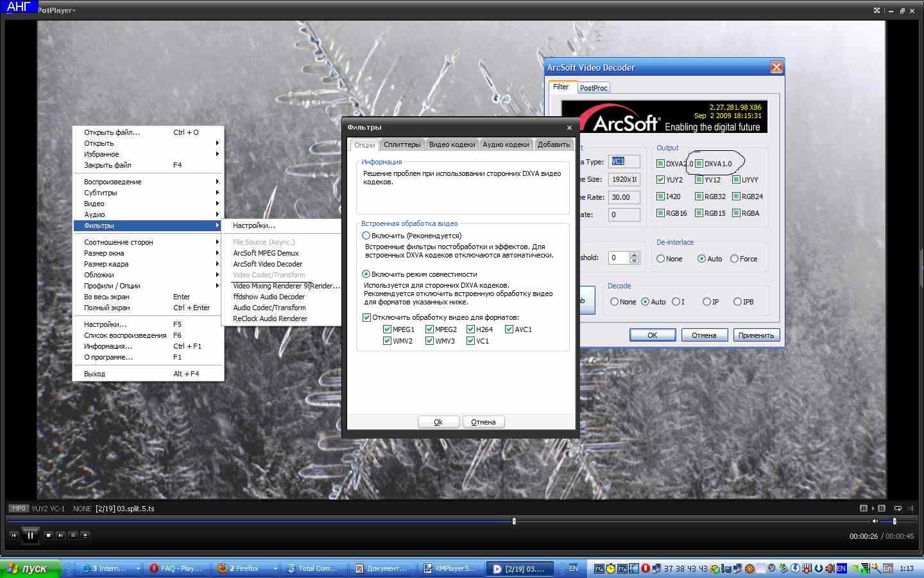Open the Firefox taskbar group dropdown arrow
Image resolution: width=924 pixels, height=578 pixels.
point(275,568)
